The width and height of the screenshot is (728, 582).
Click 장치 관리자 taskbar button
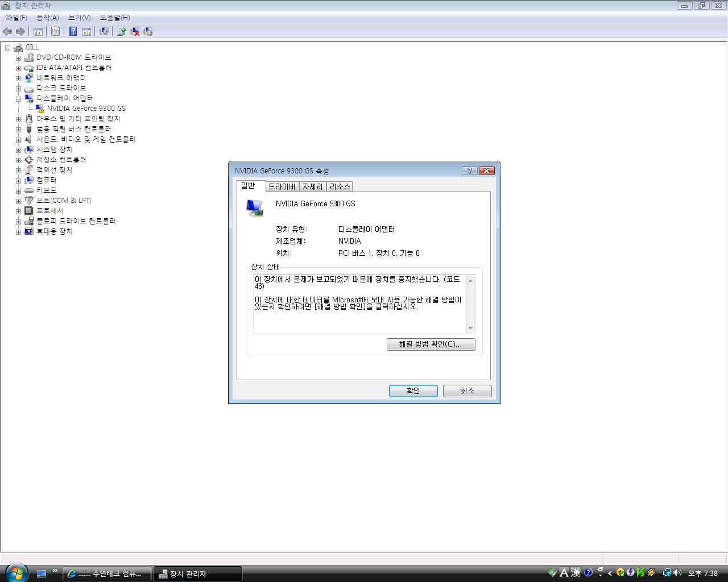click(198, 573)
